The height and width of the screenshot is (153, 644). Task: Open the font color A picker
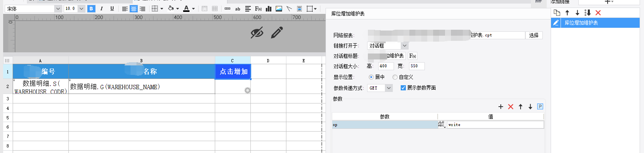(x=186, y=8)
